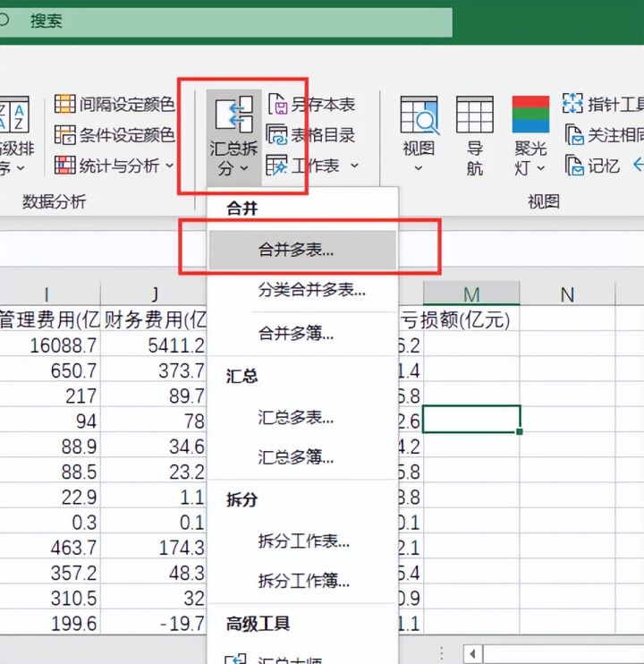
Task: Click cell containing 174.3
Action: click(x=154, y=548)
